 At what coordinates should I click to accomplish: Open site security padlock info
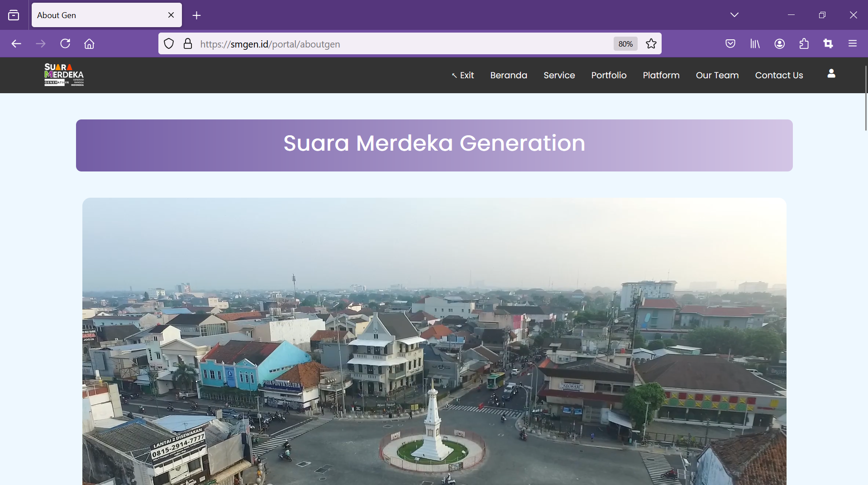[x=188, y=44]
